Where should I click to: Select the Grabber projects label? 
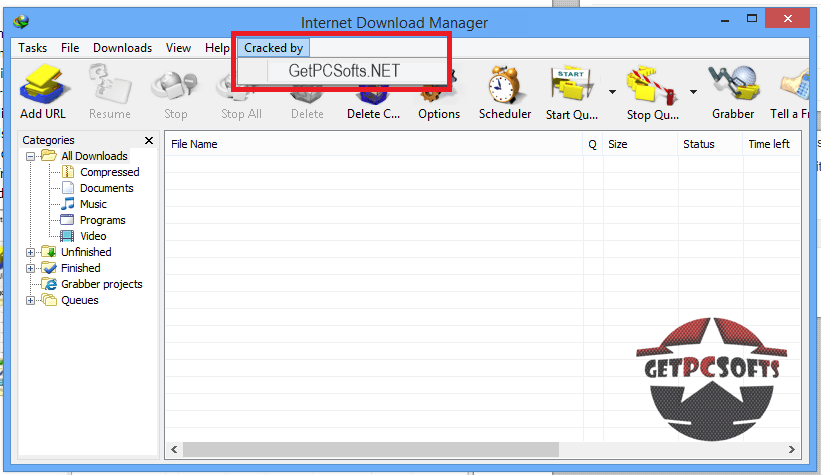[x=101, y=284]
